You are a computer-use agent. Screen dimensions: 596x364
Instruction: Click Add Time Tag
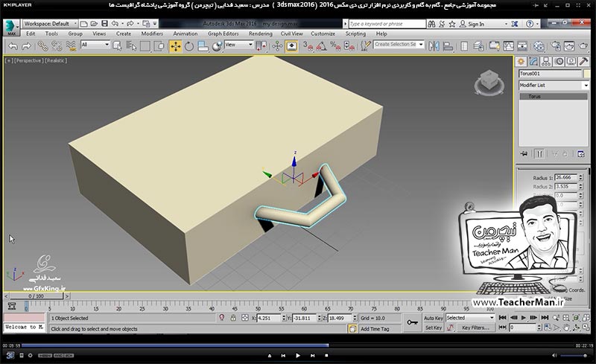(x=375, y=329)
